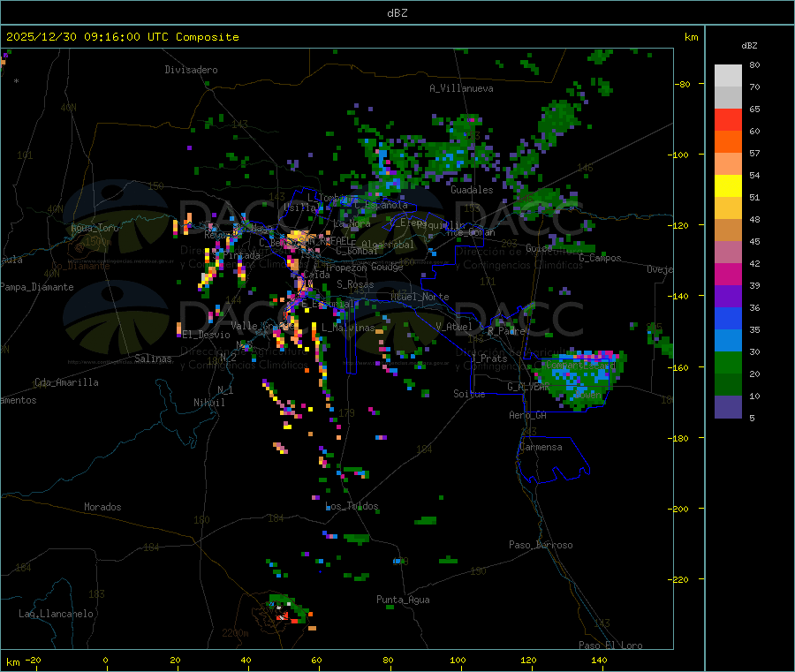Click the red high-reflectivity cell near the 2200m label
Screen dimensions: 795x672
pyautogui.click(x=284, y=616)
